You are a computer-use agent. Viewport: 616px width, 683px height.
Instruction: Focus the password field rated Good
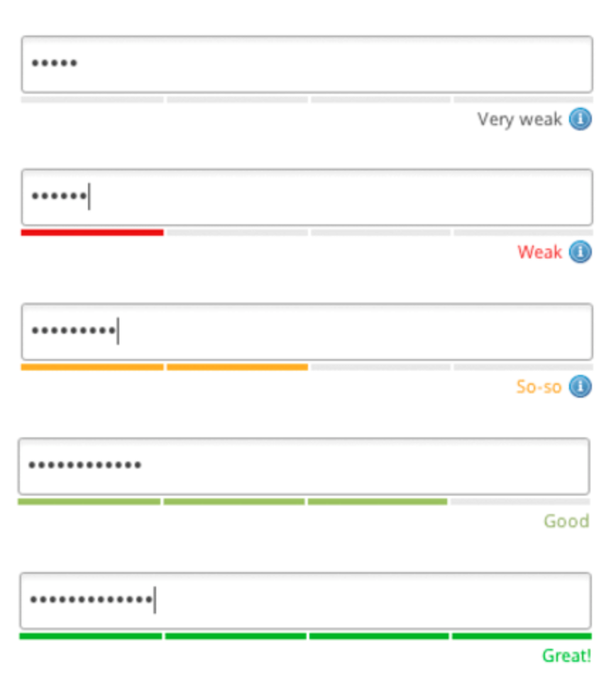[304, 466]
